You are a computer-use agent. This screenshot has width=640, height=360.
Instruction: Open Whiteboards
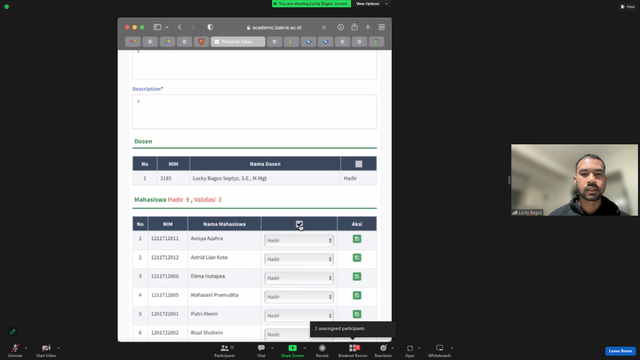tap(440, 350)
